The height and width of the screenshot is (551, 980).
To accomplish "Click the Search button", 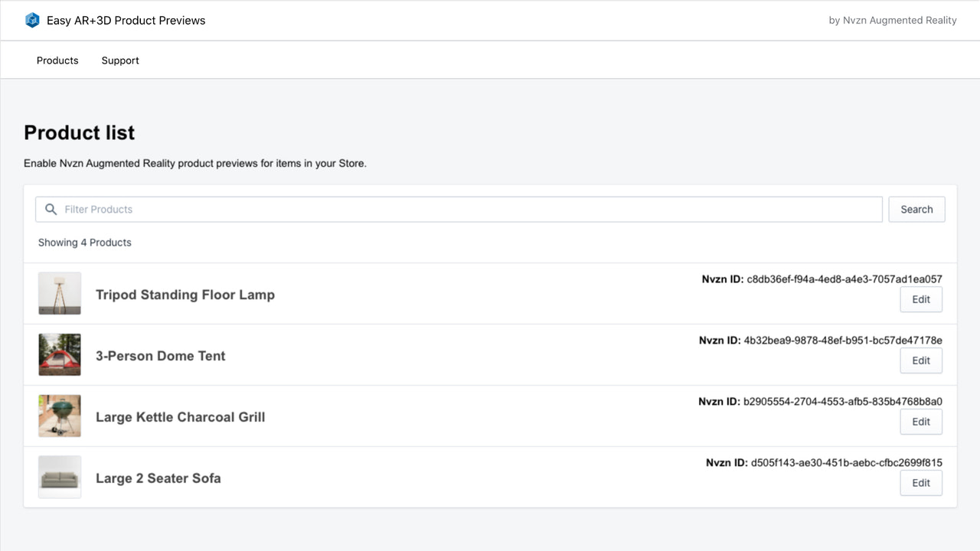I will click(x=916, y=209).
